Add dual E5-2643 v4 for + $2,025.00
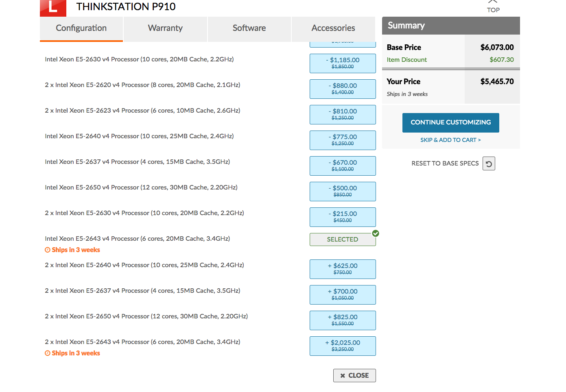 pyautogui.click(x=343, y=346)
